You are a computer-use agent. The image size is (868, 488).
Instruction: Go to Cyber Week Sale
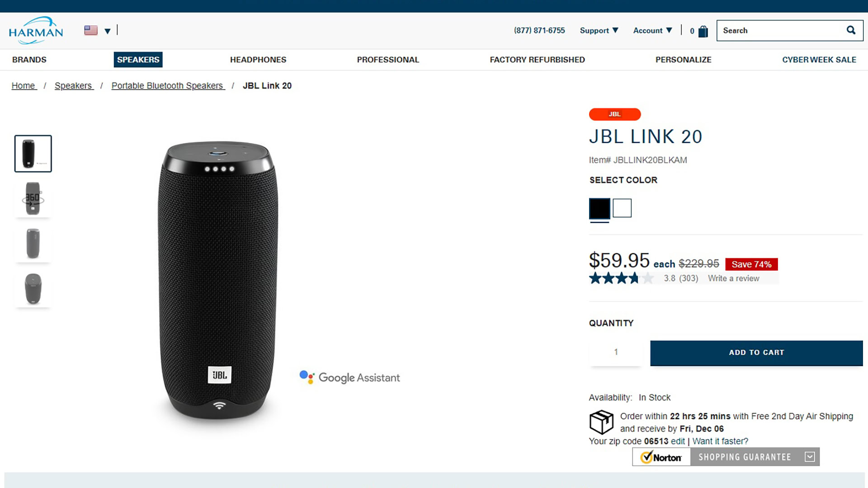pyautogui.click(x=819, y=60)
